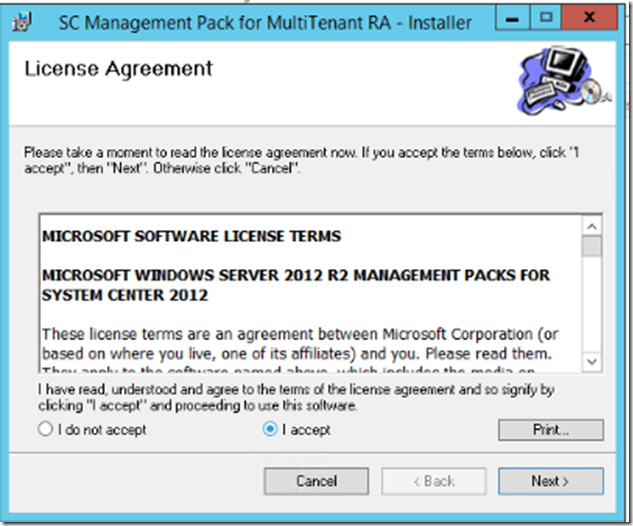The height and width of the screenshot is (526, 633).
Task: Select the "I do not accept" radio button
Action: [x=45, y=430]
